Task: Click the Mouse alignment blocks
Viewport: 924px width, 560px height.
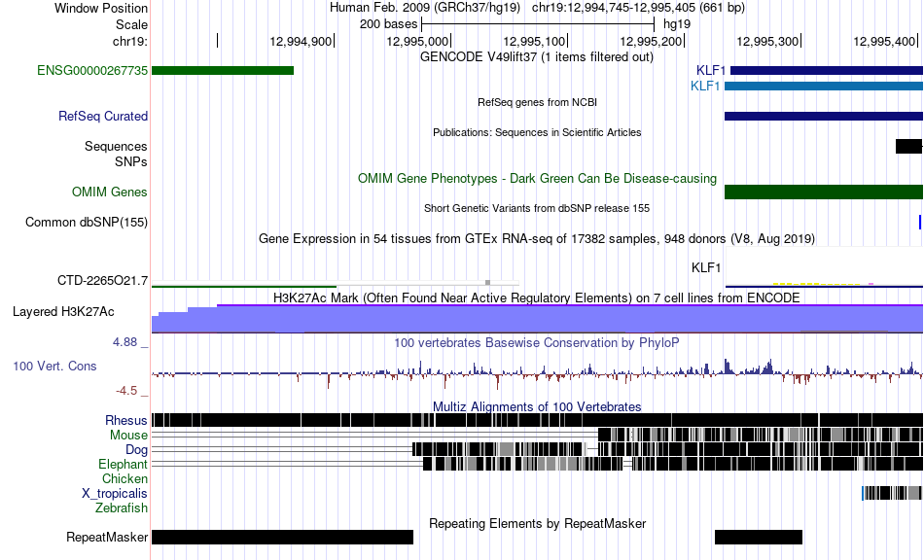Action: point(761,435)
